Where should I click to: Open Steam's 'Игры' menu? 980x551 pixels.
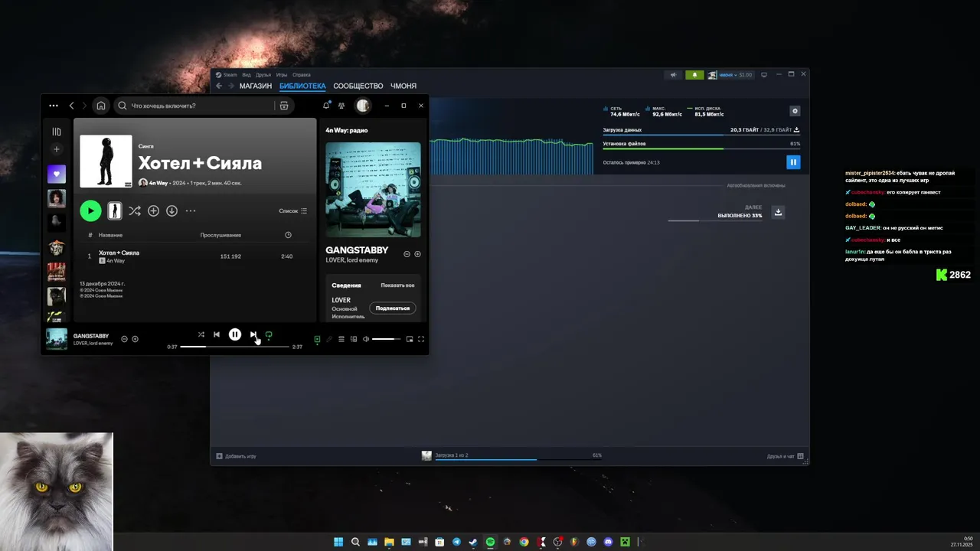click(282, 75)
